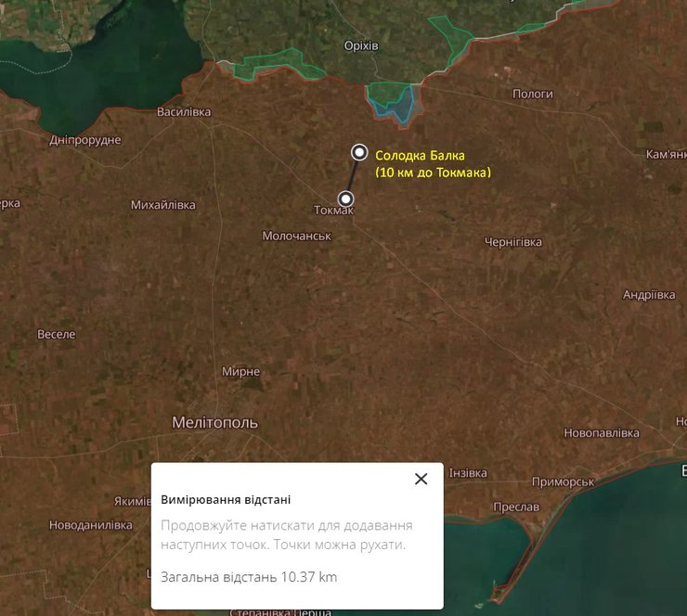Click the Загальна відстань 10.37 km text
687x616 pixels.
[x=249, y=577]
